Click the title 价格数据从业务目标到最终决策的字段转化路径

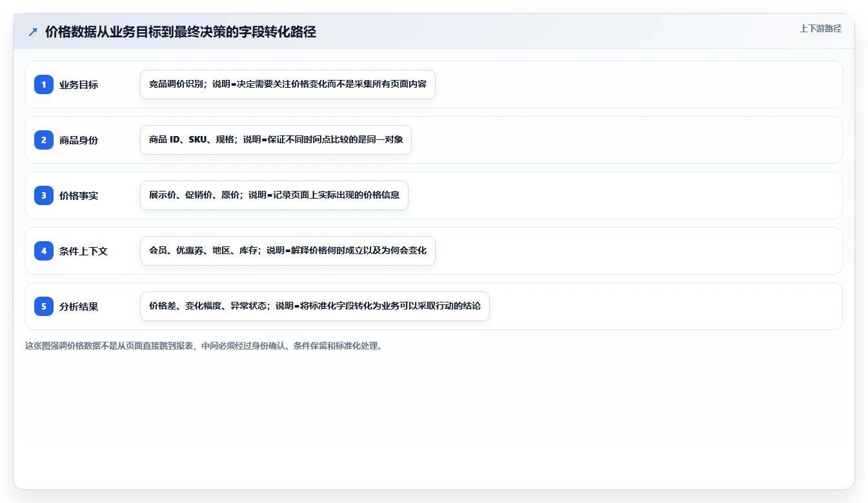pyautogui.click(x=181, y=32)
